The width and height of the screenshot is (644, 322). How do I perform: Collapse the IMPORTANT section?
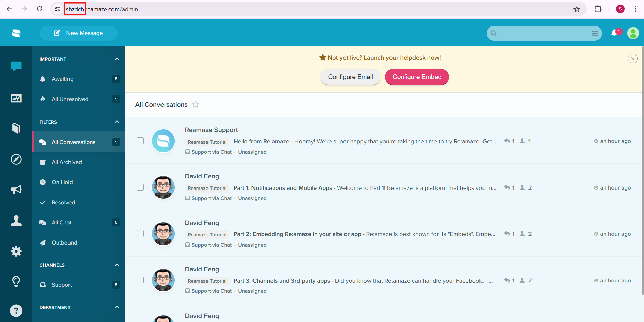pos(117,59)
